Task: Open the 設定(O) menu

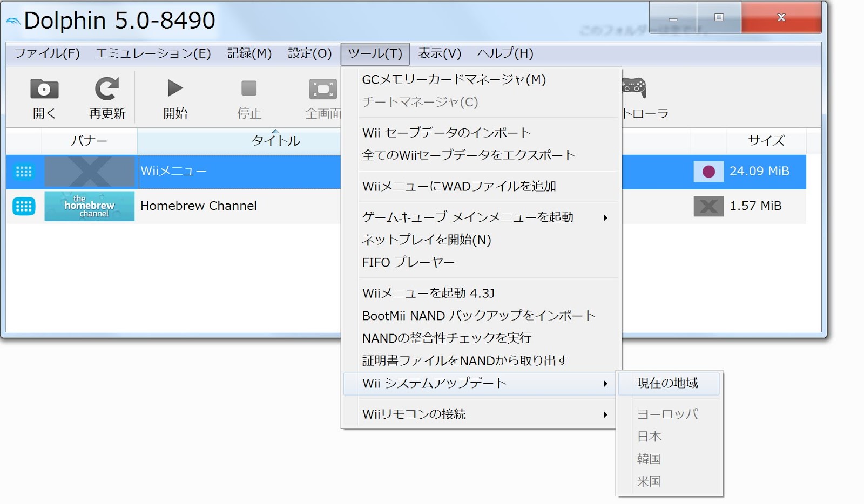Action: (x=310, y=53)
